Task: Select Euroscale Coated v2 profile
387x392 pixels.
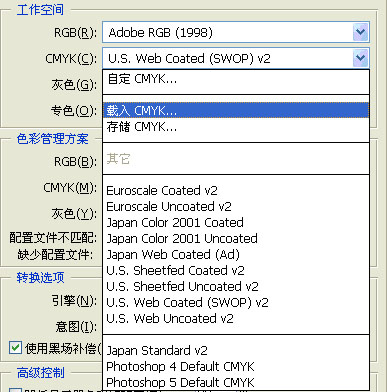Action: [x=236, y=190]
